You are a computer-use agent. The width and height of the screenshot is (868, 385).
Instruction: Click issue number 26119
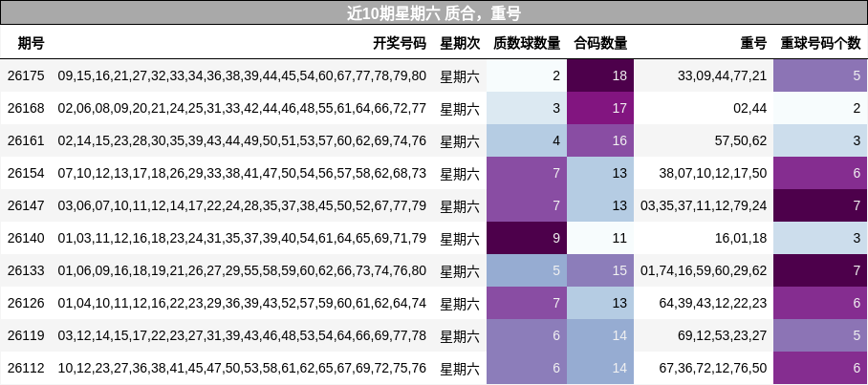[26, 335]
